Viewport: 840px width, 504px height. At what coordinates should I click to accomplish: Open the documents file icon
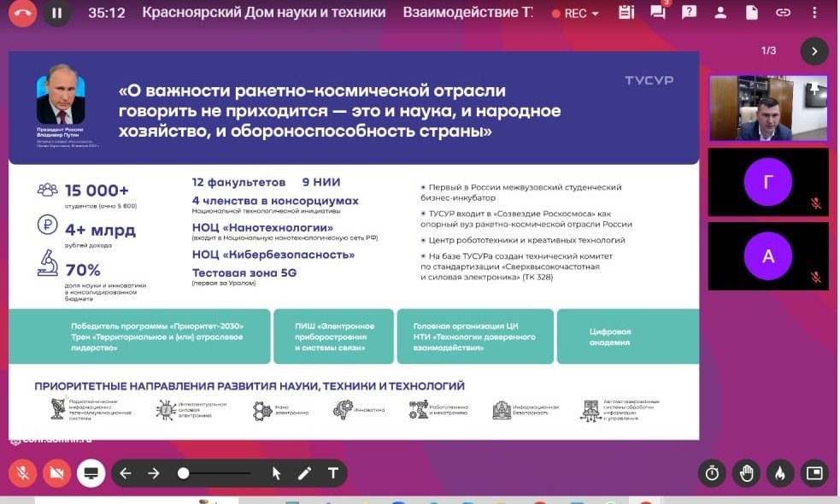[x=752, y=12]
